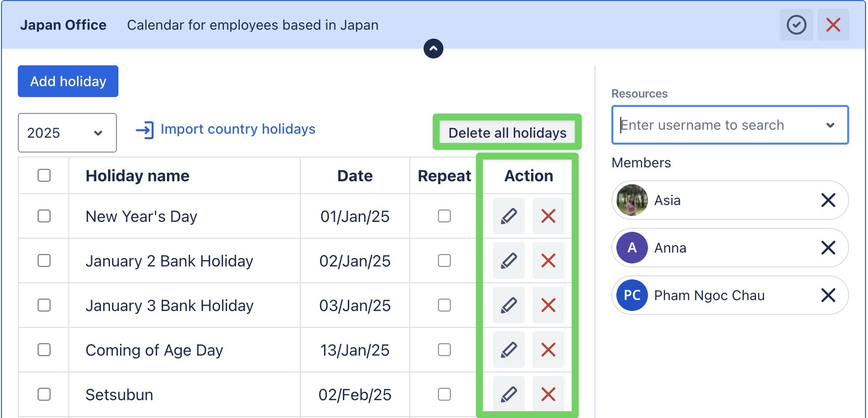The height and width of the screenshot is (418, 868).
Task: Enable Repeat for Coming of Age Day
Action: 444,350
